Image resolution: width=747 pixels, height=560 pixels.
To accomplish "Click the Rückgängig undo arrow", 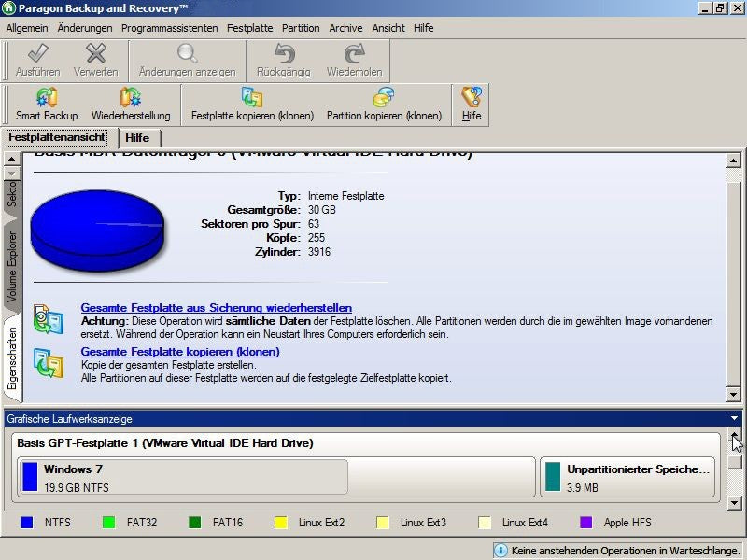I will [284, 53].
